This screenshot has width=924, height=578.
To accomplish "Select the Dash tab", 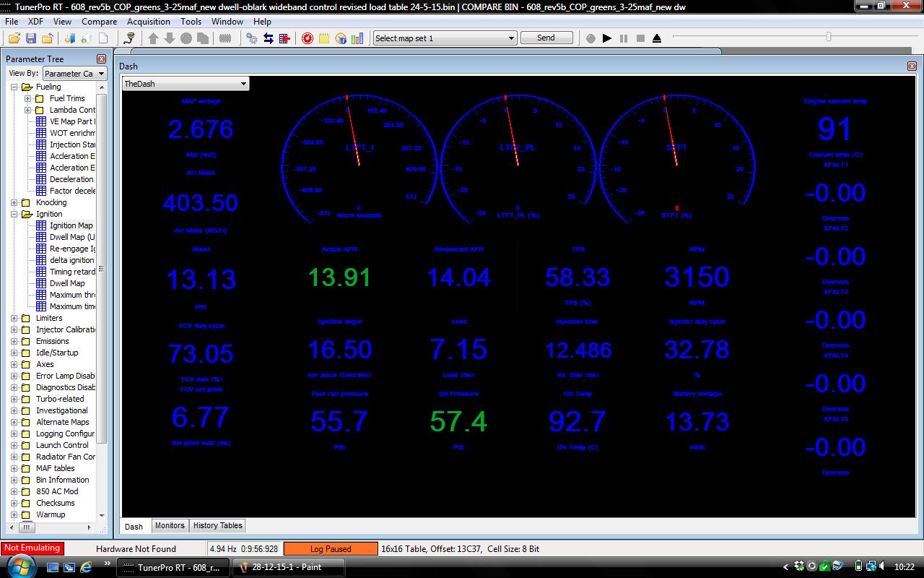I will point(134,526).
